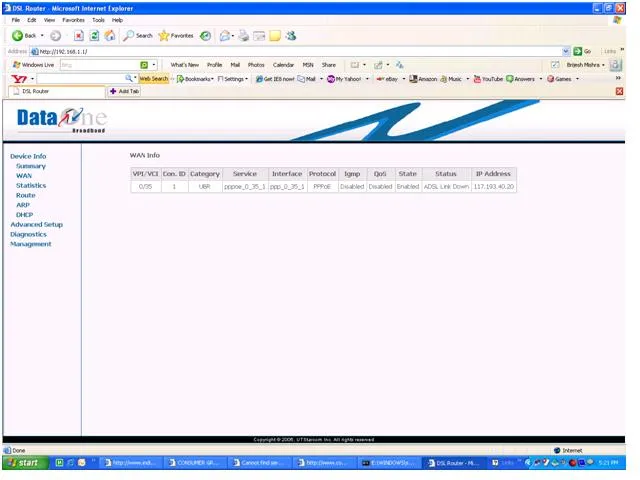Viewport: 640px width, 480px height.
Task: Open Advanced Setup in the sidebar
Action: 36,224
